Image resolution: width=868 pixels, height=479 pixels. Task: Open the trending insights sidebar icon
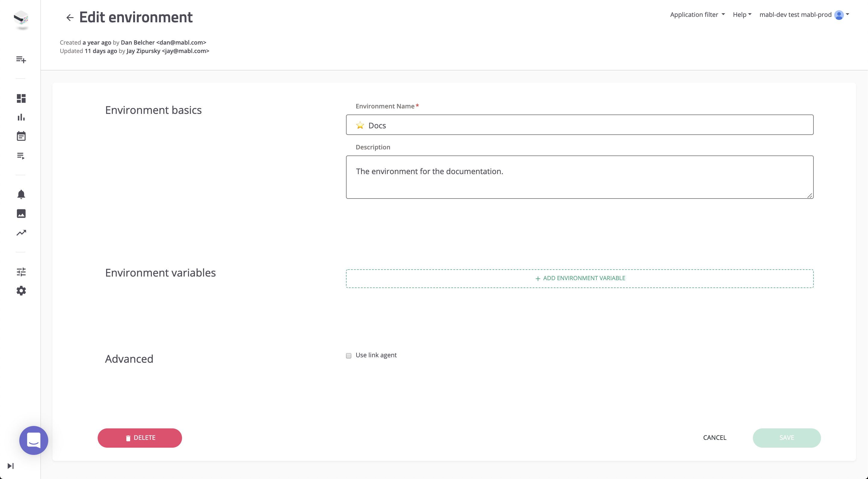pos(21,233)
